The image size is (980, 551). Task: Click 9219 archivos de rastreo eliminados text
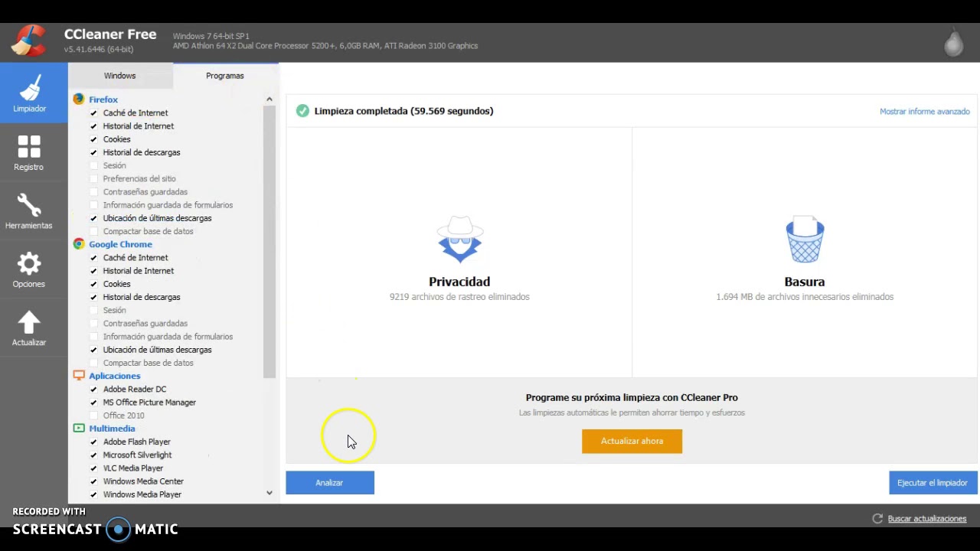click(x=459, y=297)
